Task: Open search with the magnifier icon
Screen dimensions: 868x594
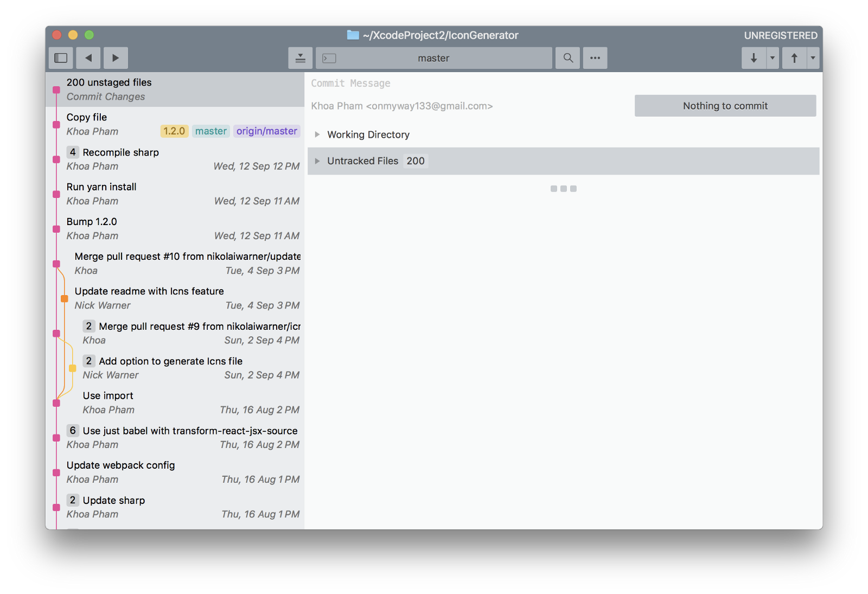Action: point(568,58)
